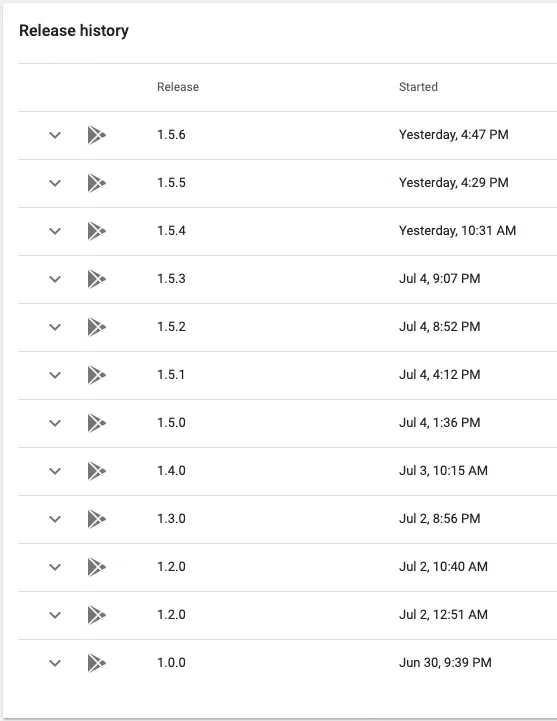This screenshot has height=721, width=557.
Task: Expand the 1.4.0 release row chevron
Action: coord(55,471)
